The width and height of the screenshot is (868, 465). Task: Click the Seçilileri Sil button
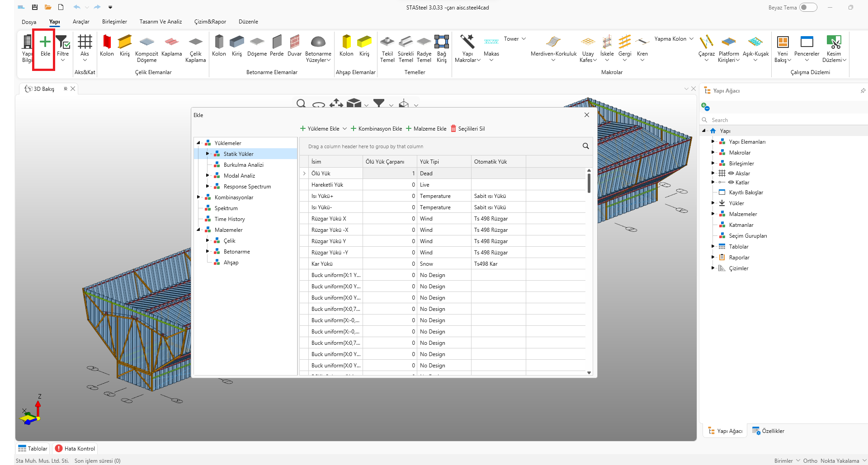[467, 129]
